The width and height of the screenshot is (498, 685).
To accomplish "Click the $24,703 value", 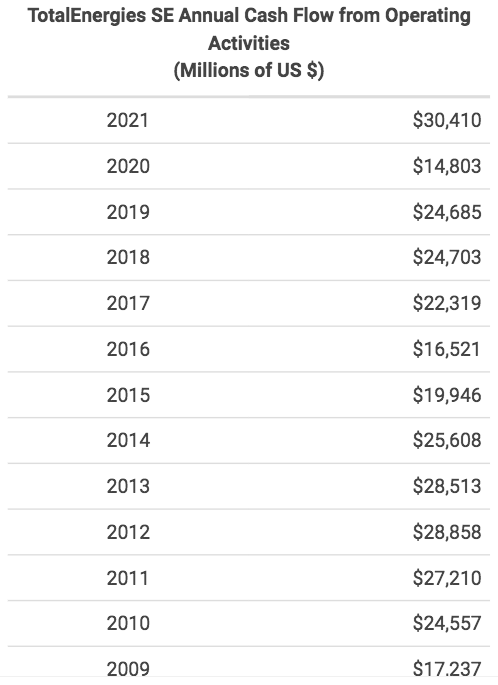I will pos(447,257).
